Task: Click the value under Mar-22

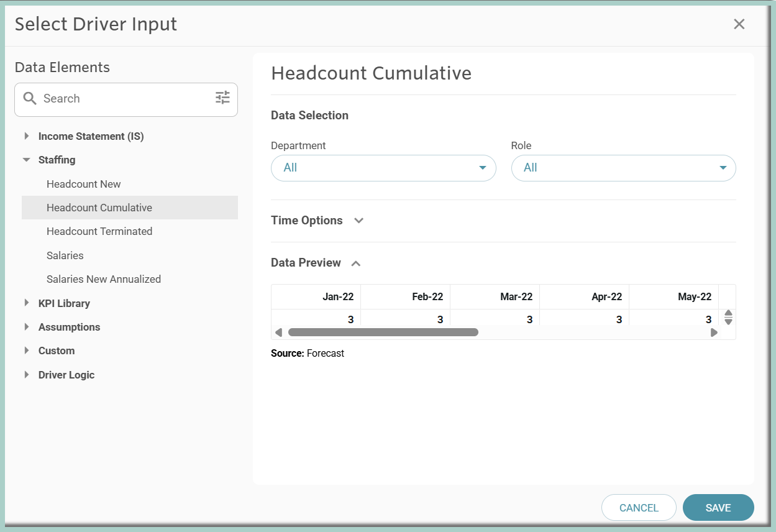Action: [529, 319]
